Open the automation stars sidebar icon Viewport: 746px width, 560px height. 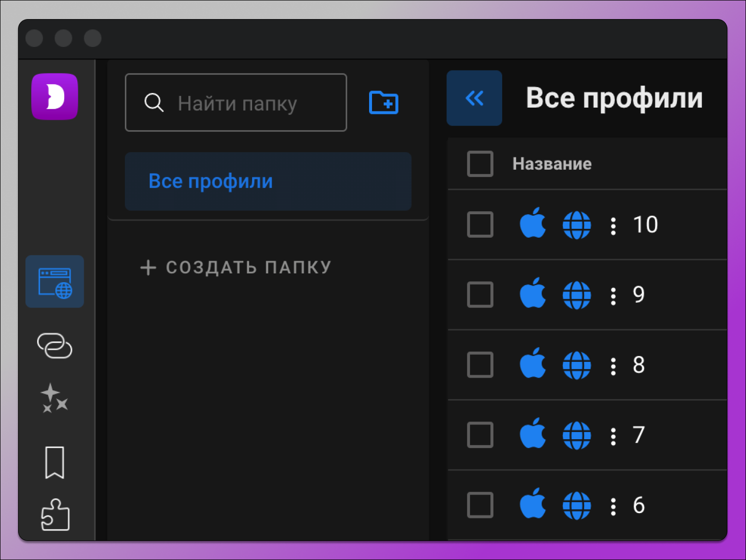point(54,397)
